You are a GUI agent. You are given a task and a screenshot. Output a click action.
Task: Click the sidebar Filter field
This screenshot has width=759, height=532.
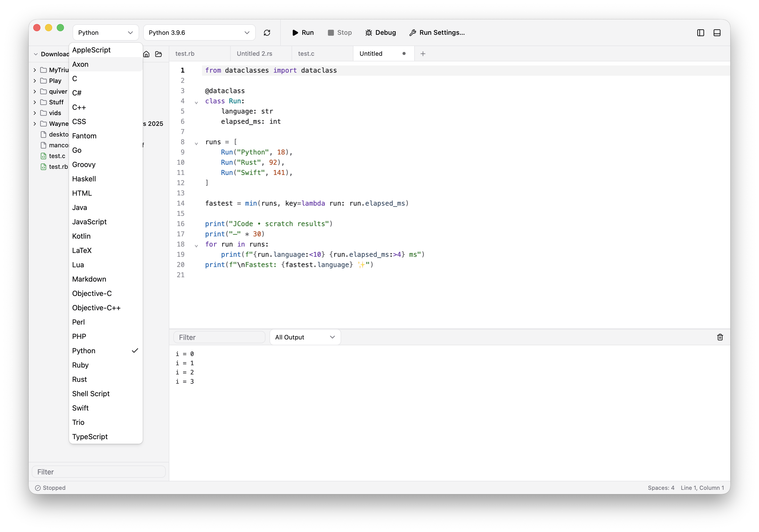pos(98,472)
